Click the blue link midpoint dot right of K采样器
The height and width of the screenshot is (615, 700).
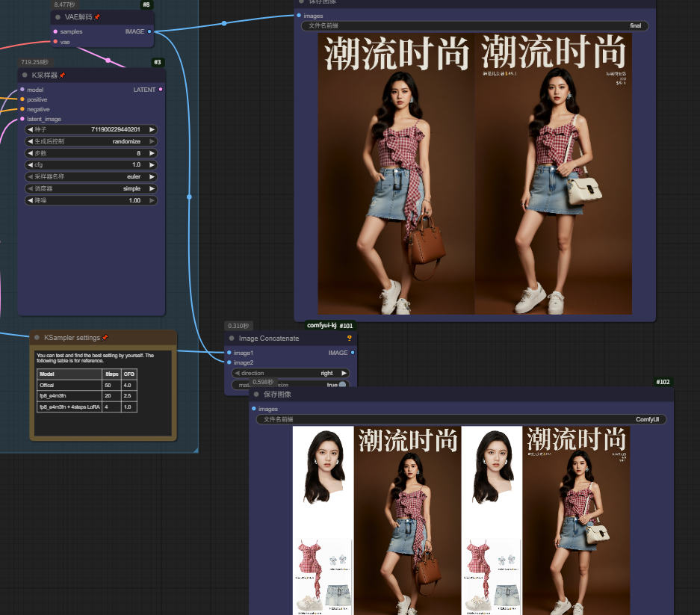tap(189, 197)
